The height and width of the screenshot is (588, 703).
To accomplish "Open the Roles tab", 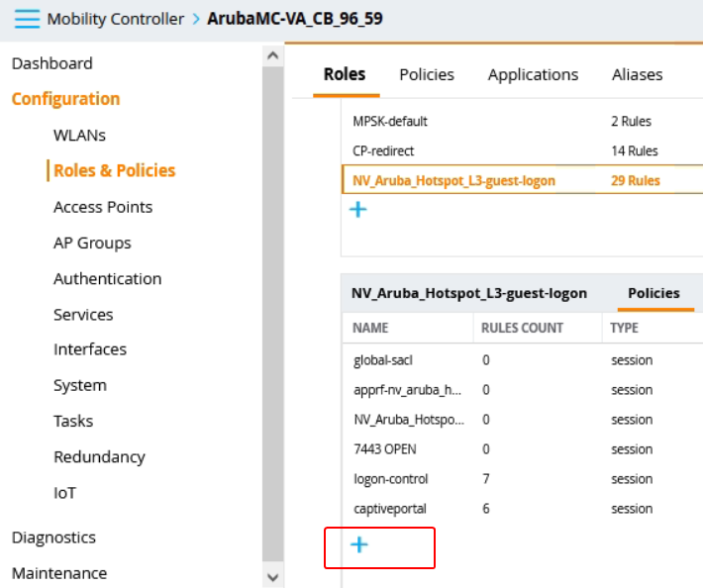I will pyautogui.click(x=345, y=74).
